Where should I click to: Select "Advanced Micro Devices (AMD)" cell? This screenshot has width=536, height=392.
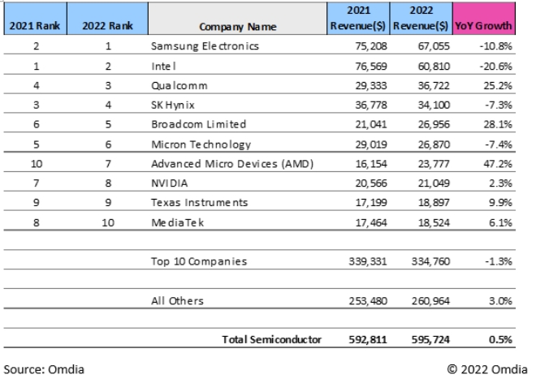[232, 164]
